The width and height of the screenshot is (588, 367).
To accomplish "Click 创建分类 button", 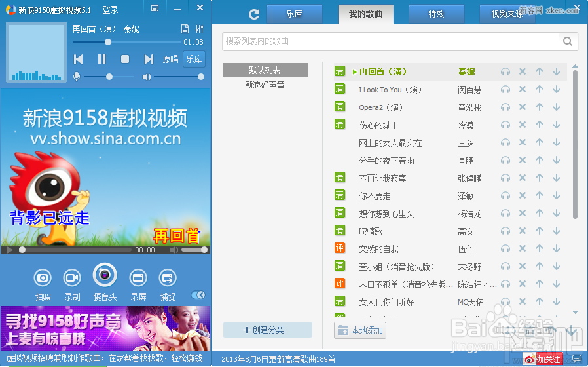I will pos(268,330).
